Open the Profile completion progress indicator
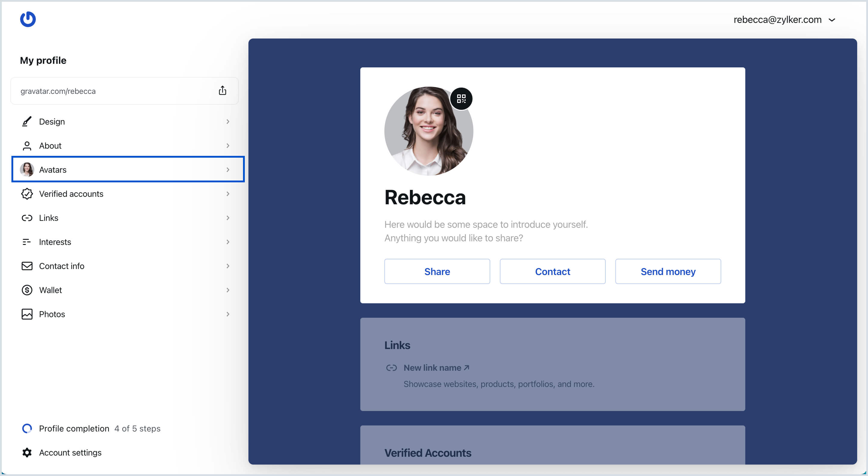 pos(27,428)
